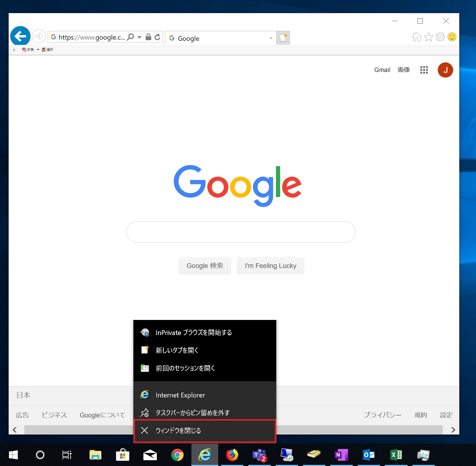Viewport: 476px width, 466px height.
Task: Open OneNote from taskbar
Action: 341,455
